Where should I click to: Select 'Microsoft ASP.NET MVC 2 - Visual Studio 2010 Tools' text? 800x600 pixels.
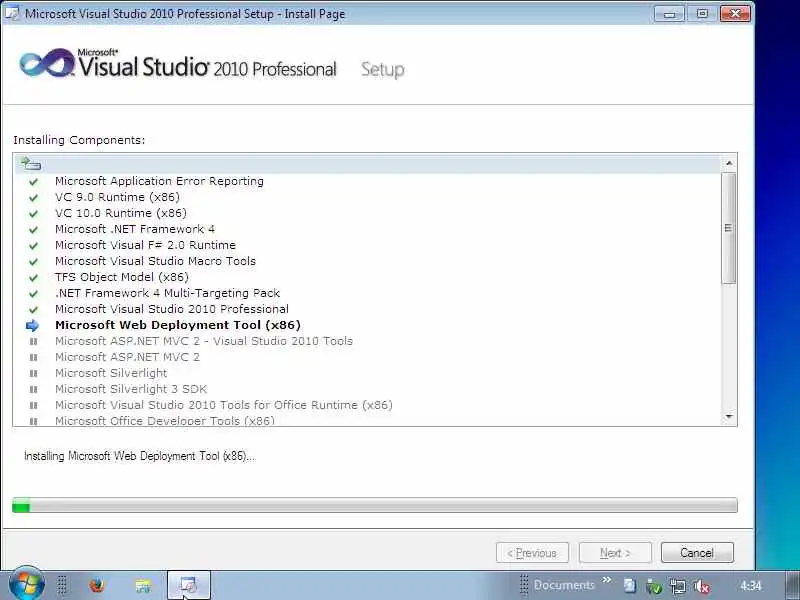tap(204, 341)
